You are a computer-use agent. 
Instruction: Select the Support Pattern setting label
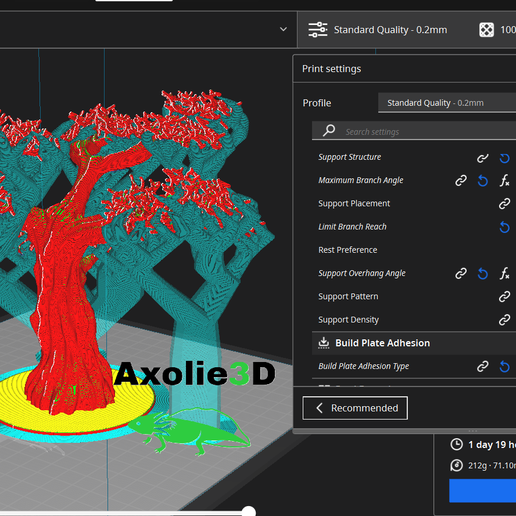[x=348, y=296]
